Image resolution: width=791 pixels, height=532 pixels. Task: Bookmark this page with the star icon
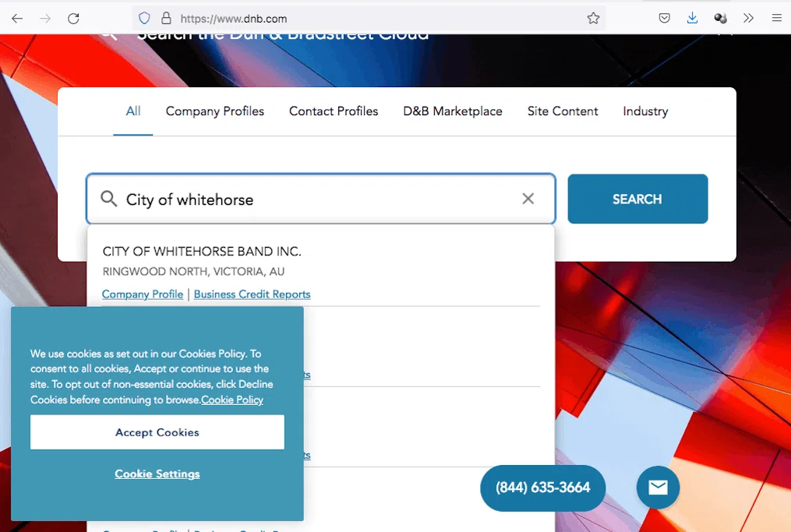coord(593,19)
